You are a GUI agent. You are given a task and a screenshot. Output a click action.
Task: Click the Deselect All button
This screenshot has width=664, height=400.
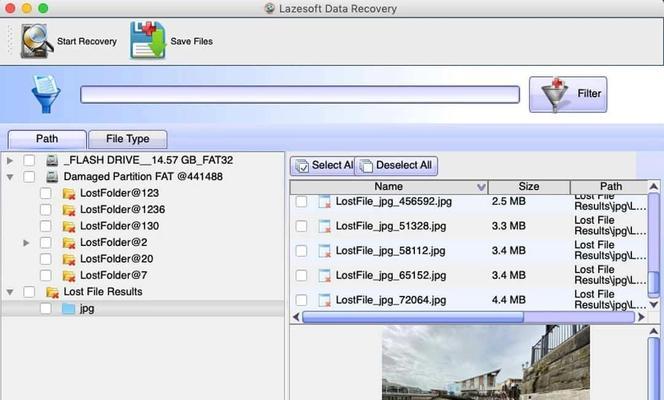396,166
